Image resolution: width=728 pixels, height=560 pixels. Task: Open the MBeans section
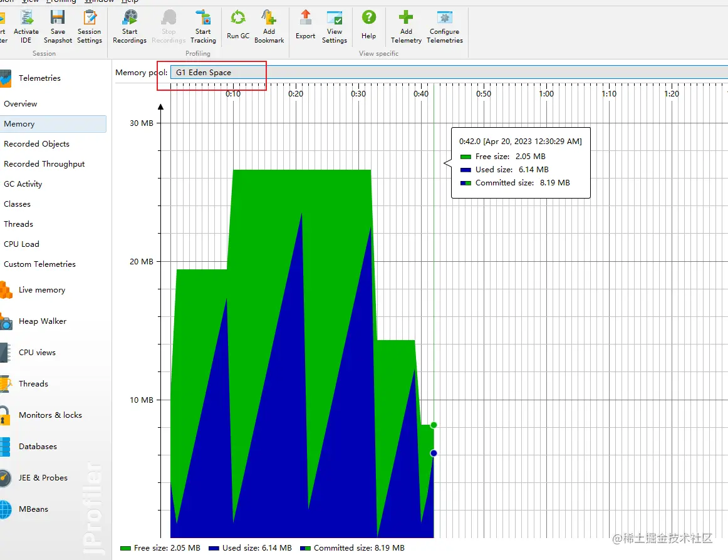(33, 509)
